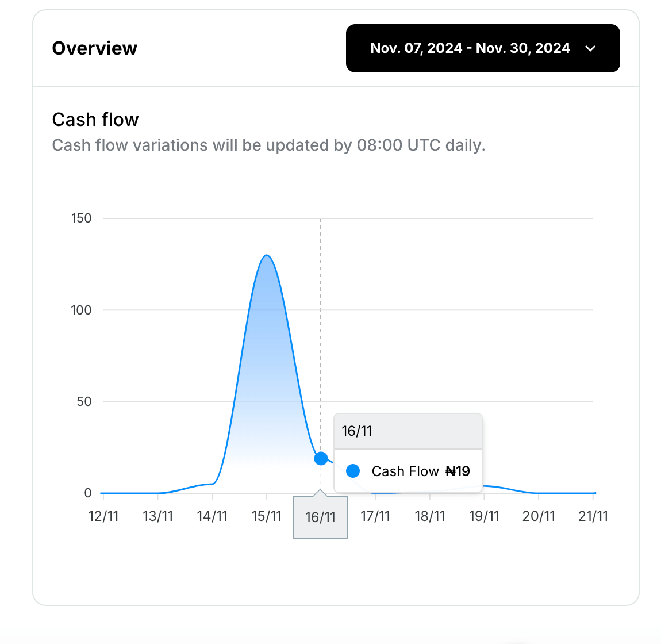
Task: Pick the 19/11 x-axis date label
Action: pos(484,516)
